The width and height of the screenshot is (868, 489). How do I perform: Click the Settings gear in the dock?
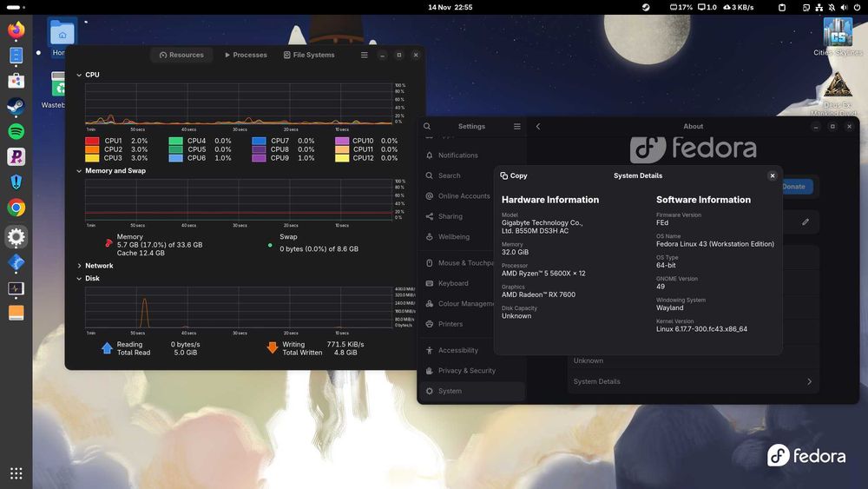click(16, 237)
